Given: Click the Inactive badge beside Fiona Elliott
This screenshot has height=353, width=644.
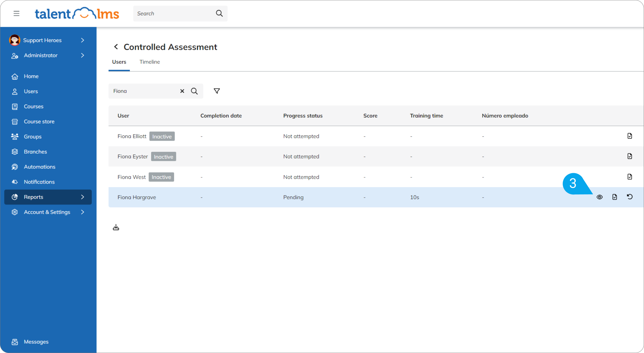Looking at the screenshot, I should (162, 137).
